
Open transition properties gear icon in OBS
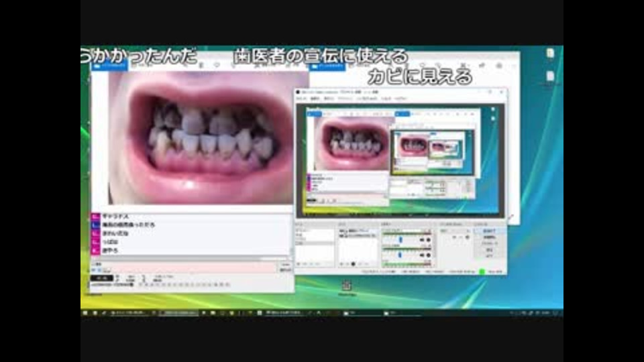coord(468,237)
